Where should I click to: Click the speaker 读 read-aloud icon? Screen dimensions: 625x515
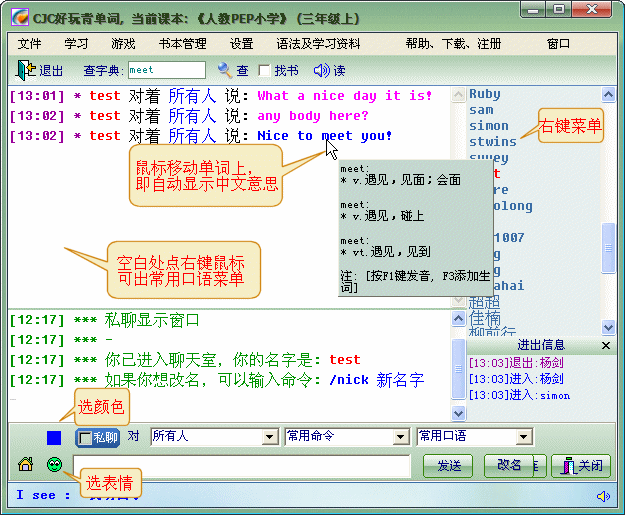(321, 70)
